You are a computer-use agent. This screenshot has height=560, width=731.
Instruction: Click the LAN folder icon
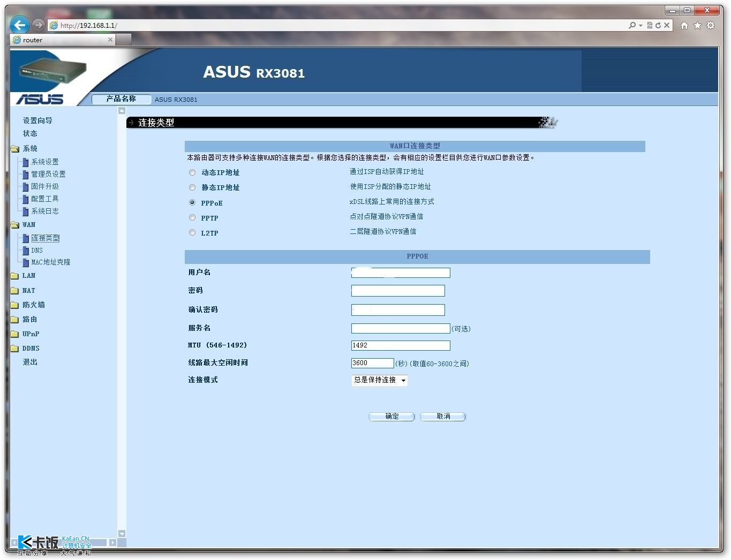[15, 276]
